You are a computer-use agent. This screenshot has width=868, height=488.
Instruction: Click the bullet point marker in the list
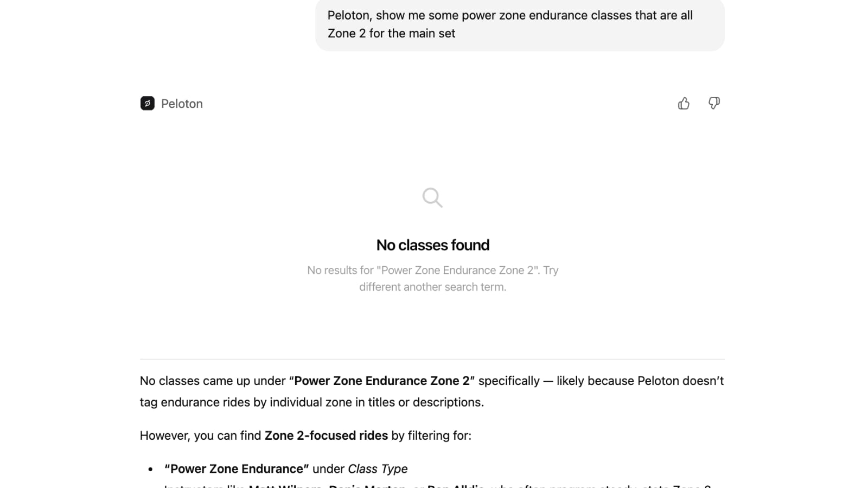(x=151, y=469)
